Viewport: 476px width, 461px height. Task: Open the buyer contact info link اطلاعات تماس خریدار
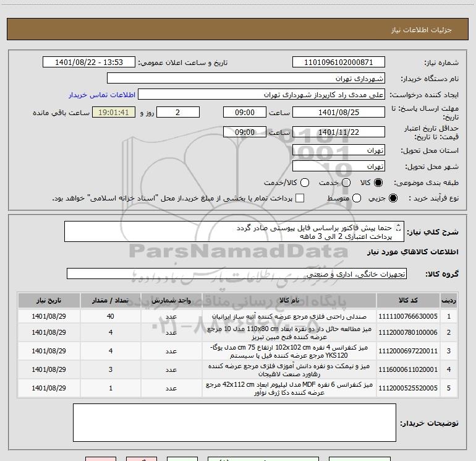click(x=102, y=95)
